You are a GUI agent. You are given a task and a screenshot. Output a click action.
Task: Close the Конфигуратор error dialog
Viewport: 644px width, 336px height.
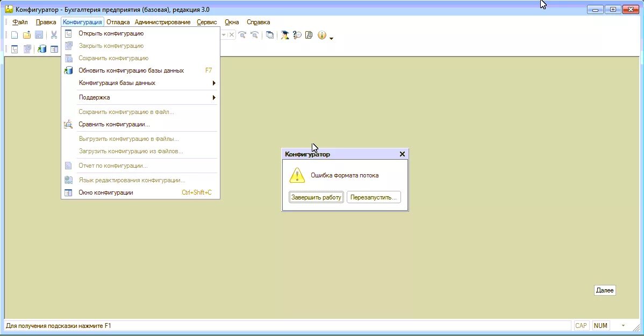coord(403,154)
